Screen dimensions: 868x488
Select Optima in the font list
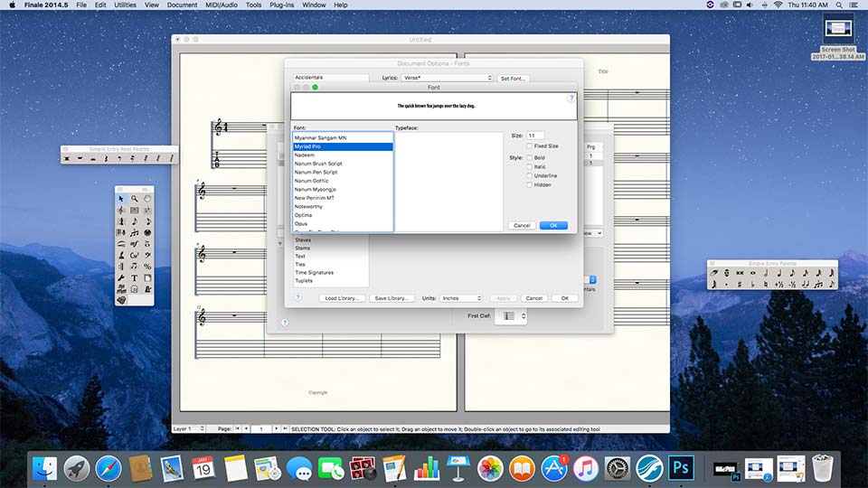point(302,215)
